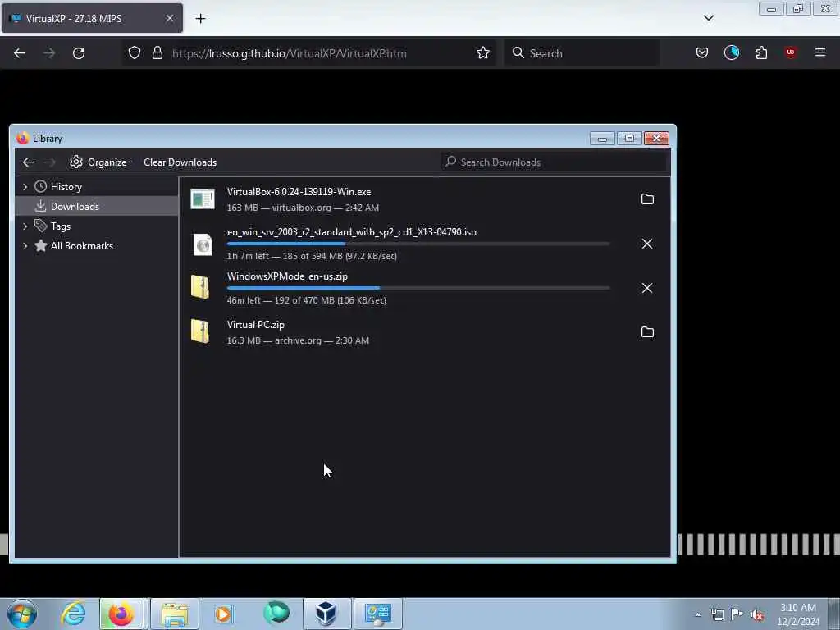840x630 pixels.
Task: Open the VirtualBox cube taskbar icon
Action: point(326,614)
